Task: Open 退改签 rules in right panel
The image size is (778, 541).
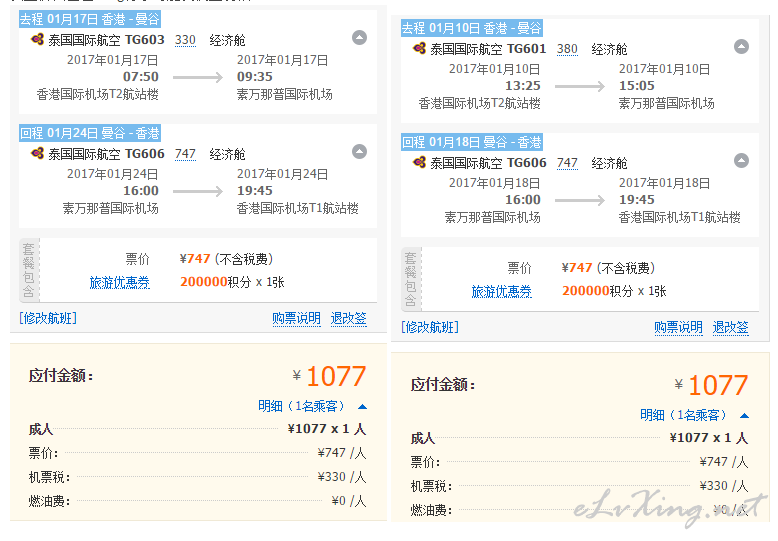Action: 731,328
